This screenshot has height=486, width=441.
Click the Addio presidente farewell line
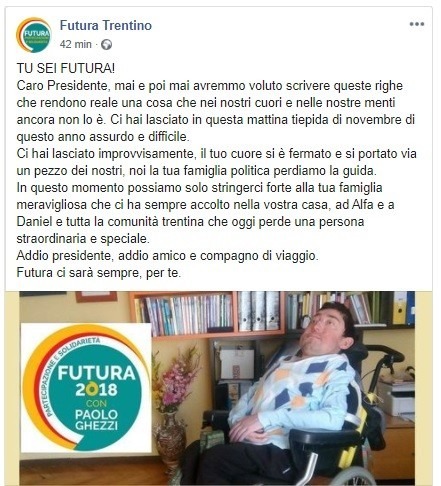(x=168, y=256)
